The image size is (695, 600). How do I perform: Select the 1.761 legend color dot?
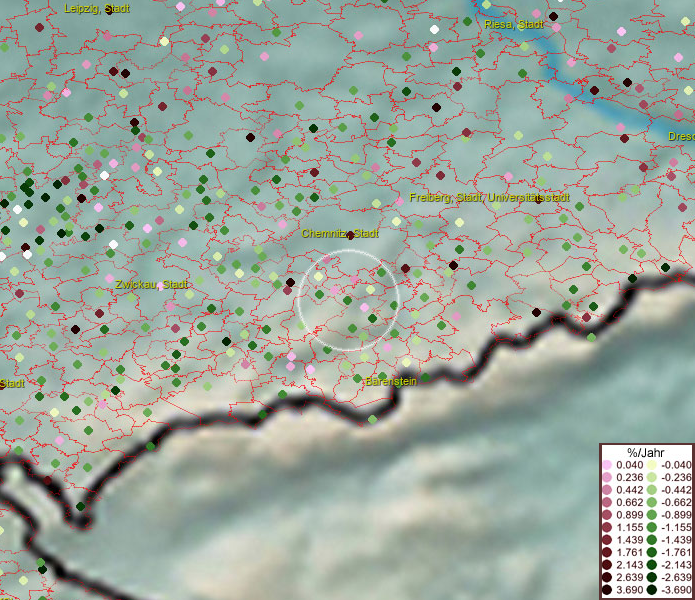[x=607, y=552]
